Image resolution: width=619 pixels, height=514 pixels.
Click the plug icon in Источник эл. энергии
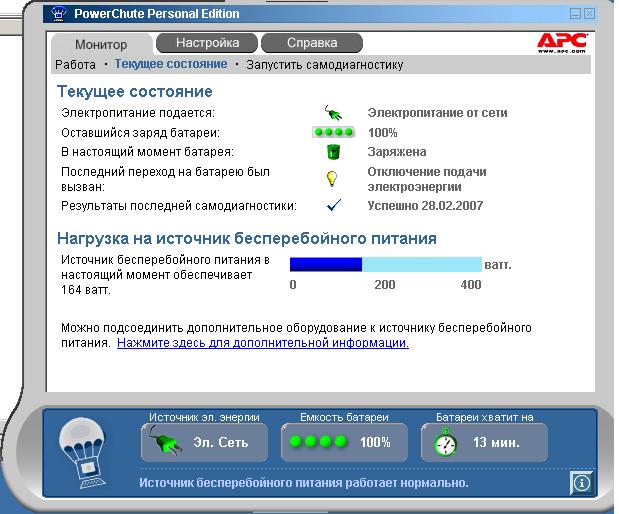point(165,441)
